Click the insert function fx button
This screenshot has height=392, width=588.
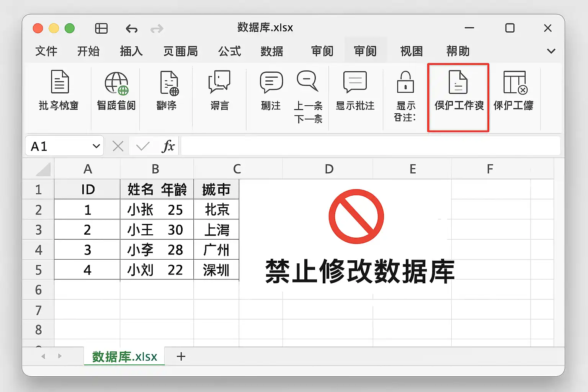[x=168, y=146]
